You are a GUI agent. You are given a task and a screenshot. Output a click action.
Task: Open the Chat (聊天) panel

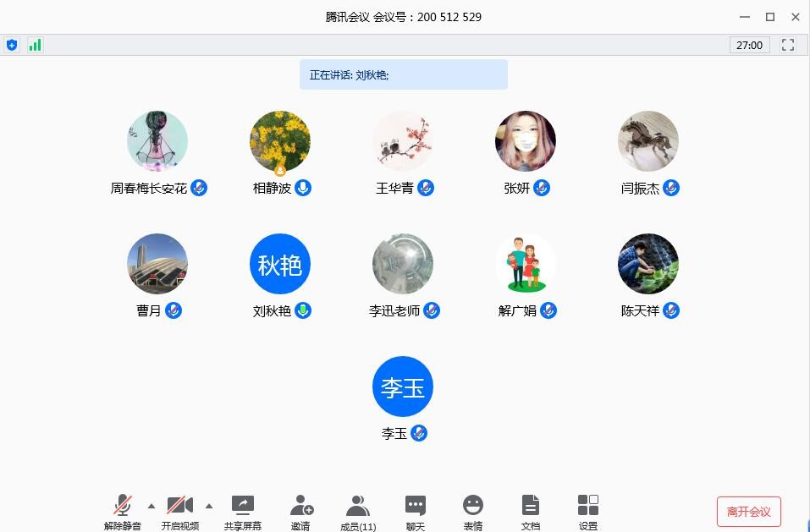416,506
